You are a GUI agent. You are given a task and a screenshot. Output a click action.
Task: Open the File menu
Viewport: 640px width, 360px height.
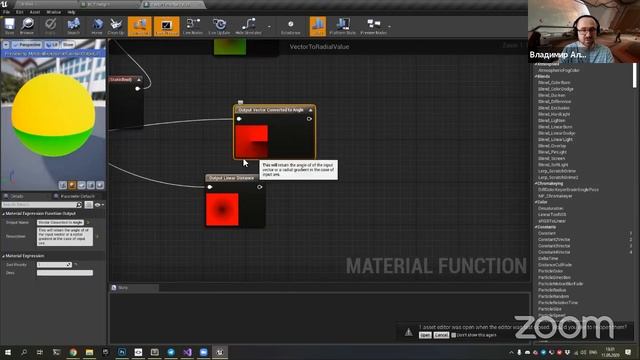tap(7, 12)
